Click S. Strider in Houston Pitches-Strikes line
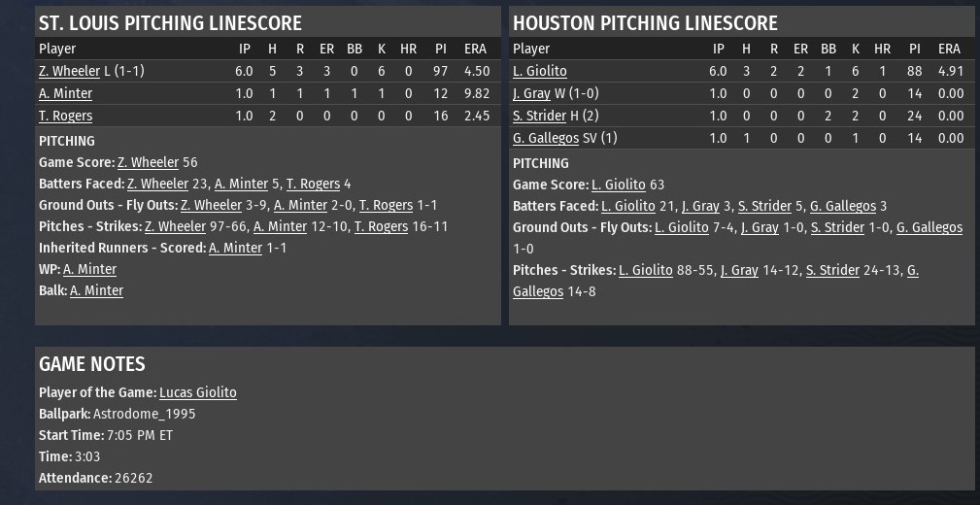This screenshot has height=505, width=980. coord(834,270)
